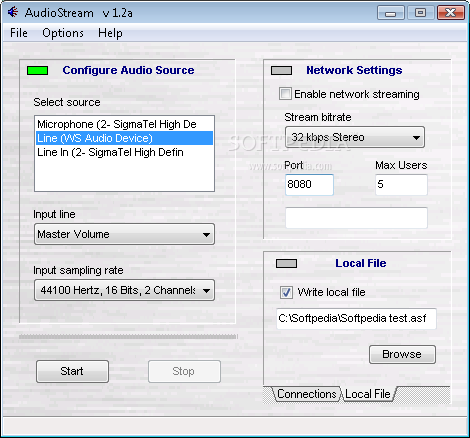This screenshot has height=438, width=470.
Task: Uncheck the Write local file checkbox
Action: pyautogui.click(x=286, y=292)
